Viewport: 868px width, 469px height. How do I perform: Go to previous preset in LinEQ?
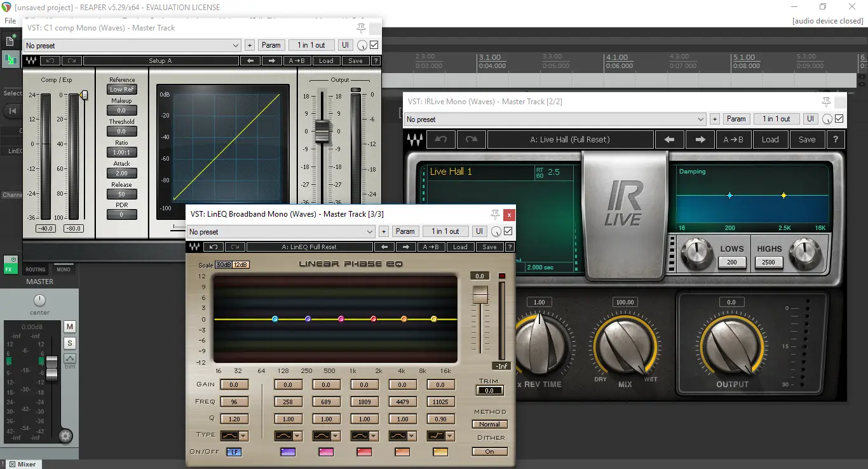tap(384, 247)
